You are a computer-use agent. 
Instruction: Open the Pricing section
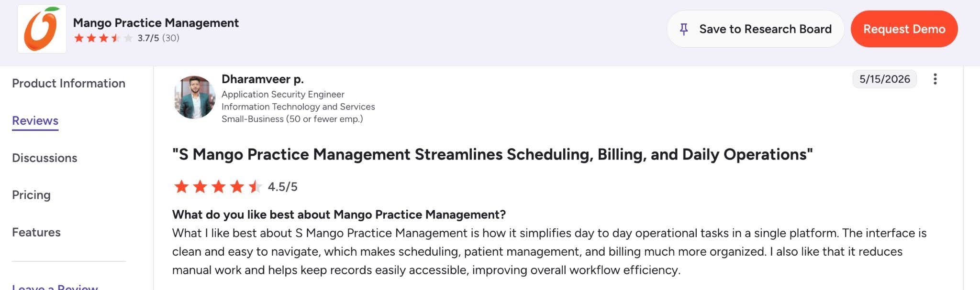click(x=31, y=195)
